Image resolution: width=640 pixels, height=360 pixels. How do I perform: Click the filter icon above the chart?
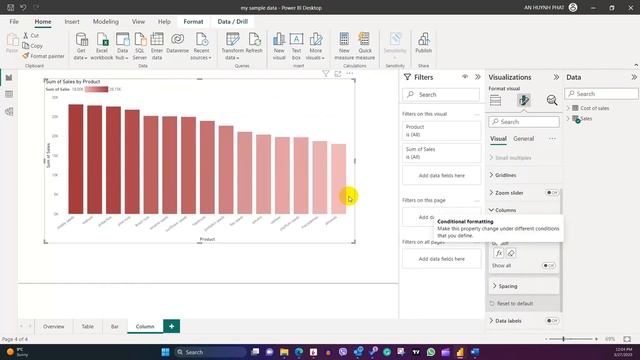(325, 73)
